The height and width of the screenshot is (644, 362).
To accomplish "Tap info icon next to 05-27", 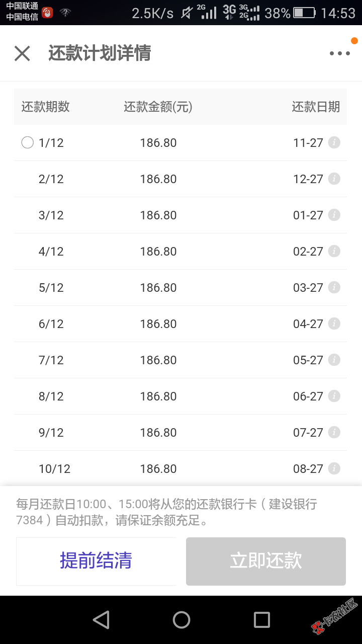I will [334, 360].
